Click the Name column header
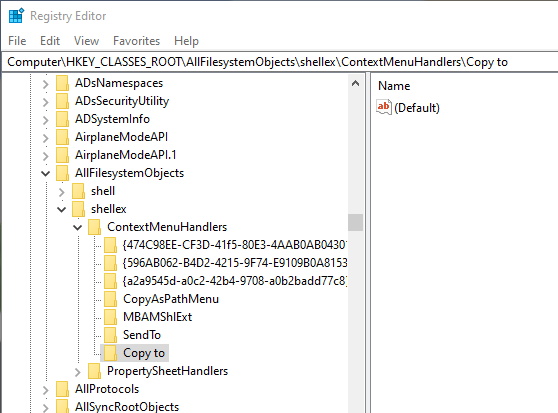The width and height of the screenshot is (558, 413). pos(394,86)
